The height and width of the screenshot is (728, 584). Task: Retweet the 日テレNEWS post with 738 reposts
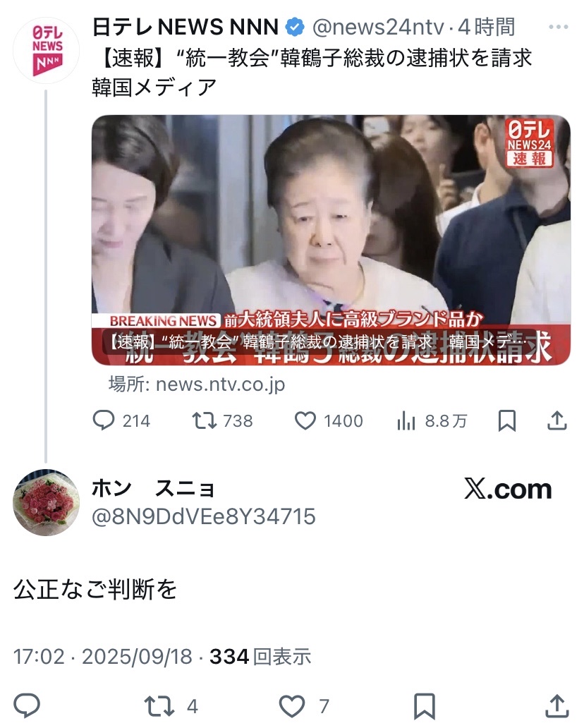pos(205,420)
